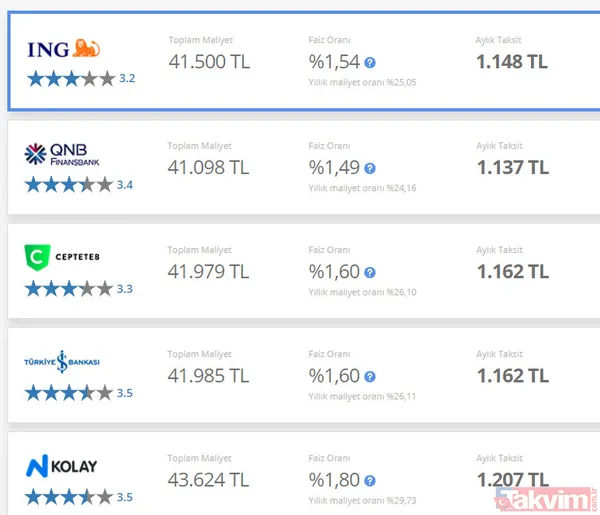Click the QNB Finansbank logo
The image size is (600, 515).
(62, 154)
